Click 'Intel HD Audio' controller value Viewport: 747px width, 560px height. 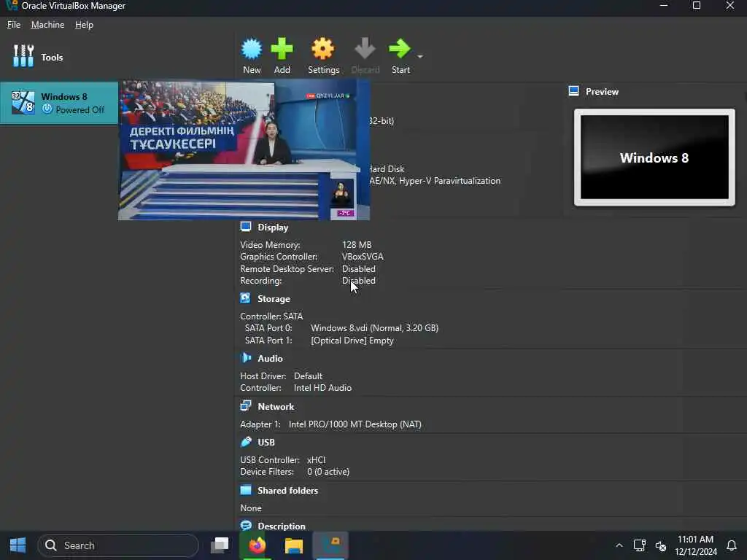point(322,388)
